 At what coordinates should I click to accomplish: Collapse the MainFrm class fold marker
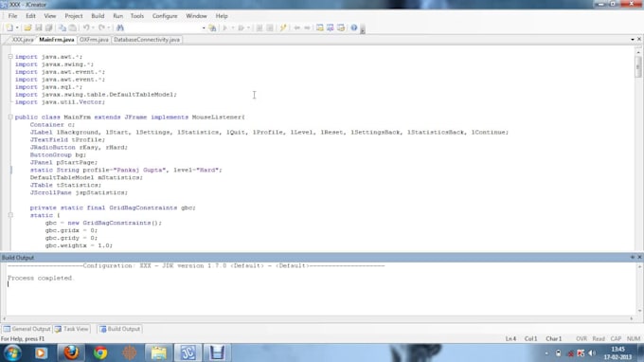pyautogui.click(x=10, y=118)
